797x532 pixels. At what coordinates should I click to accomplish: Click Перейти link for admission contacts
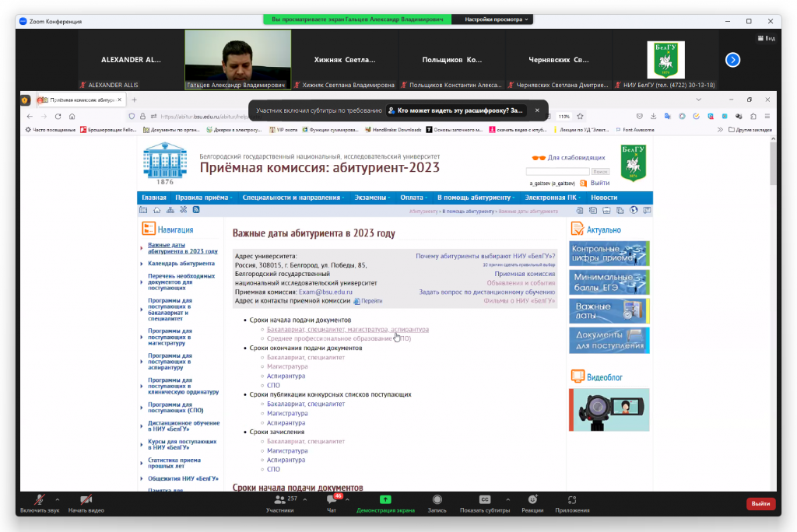pos(371,301)
